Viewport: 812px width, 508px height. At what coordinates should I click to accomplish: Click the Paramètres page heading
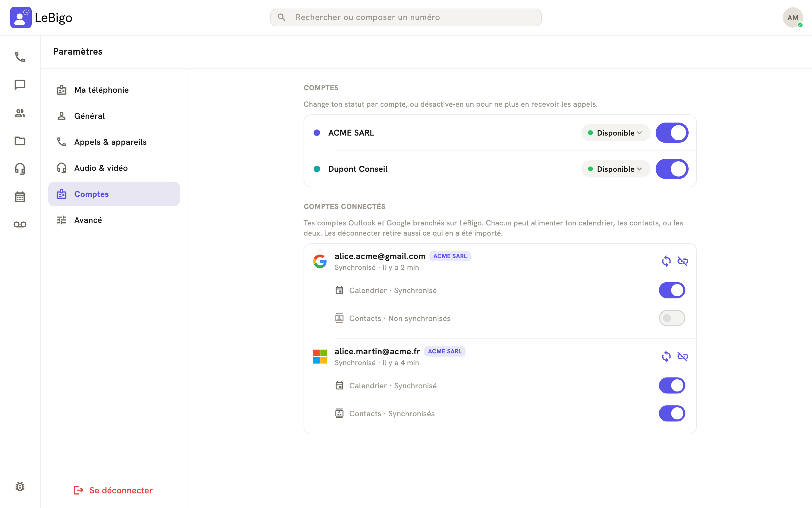point(78,51)
